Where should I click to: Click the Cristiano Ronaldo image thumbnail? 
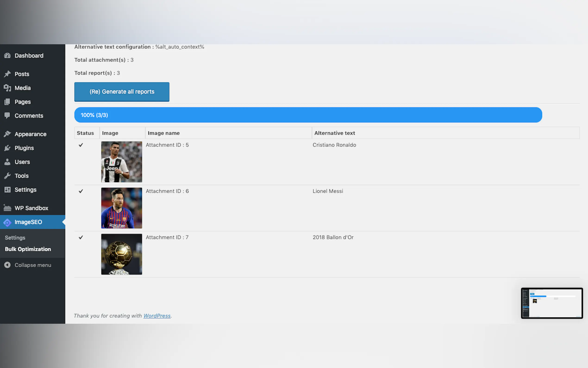pyautogui.click(x=122, y=162)
